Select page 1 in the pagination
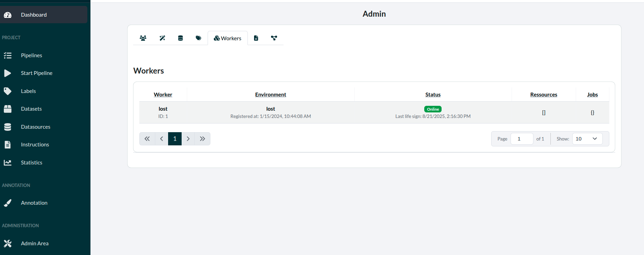This screenshot has width=644, height=255. (175, 139)
